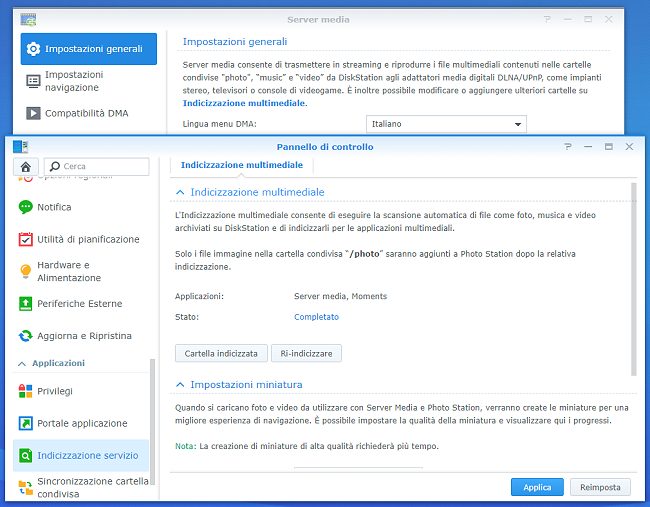Open Compatibilità DMA section
This screenshot has height=507, width=650.
pos(88,114)
